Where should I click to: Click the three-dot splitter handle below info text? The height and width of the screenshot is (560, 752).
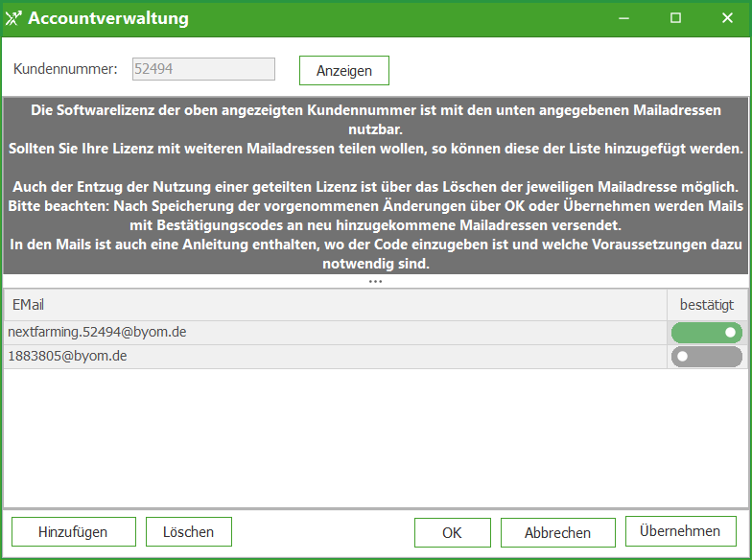376,282
